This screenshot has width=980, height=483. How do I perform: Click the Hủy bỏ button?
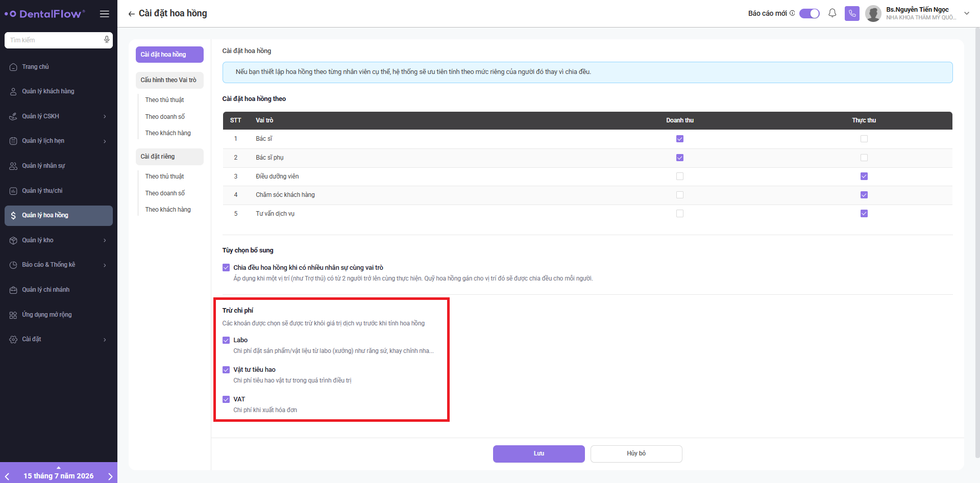tap(636, 453)
